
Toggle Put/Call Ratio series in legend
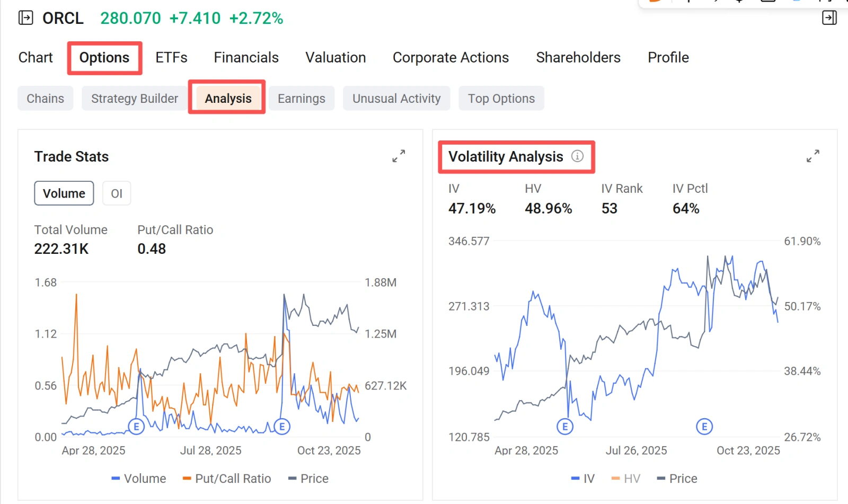pos(227,479)
